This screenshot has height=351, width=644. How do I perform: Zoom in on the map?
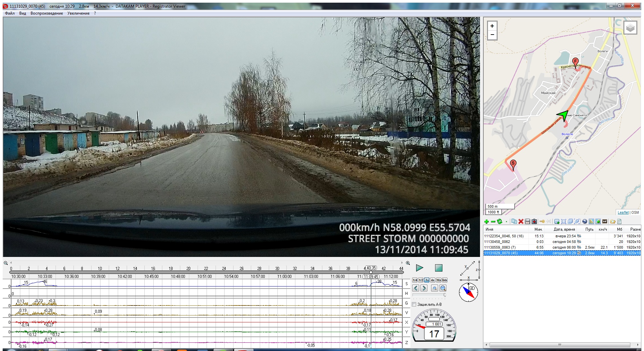(492, 26)
